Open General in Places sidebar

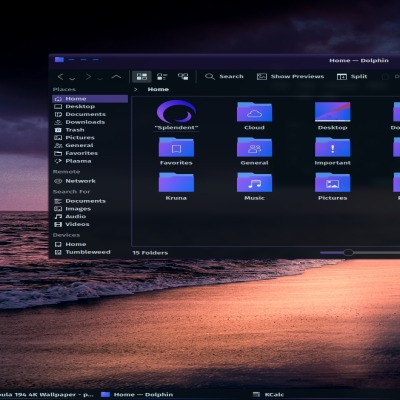pos(90,145)
